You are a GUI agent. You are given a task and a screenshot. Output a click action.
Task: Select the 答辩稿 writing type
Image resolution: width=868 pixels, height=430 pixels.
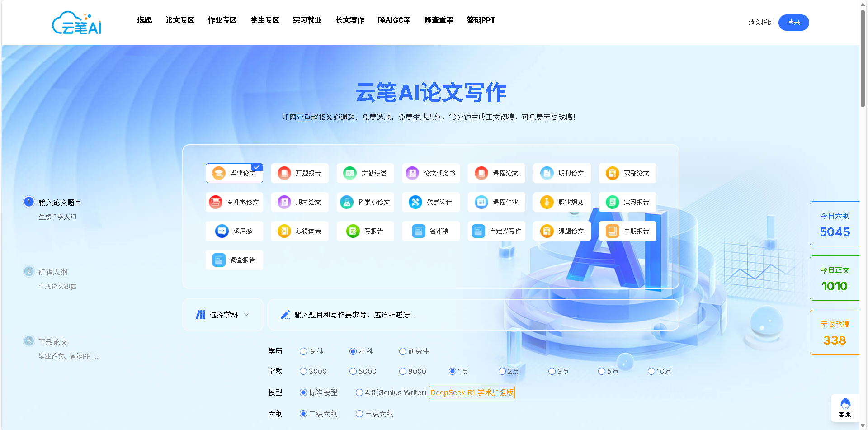point(430,231)
